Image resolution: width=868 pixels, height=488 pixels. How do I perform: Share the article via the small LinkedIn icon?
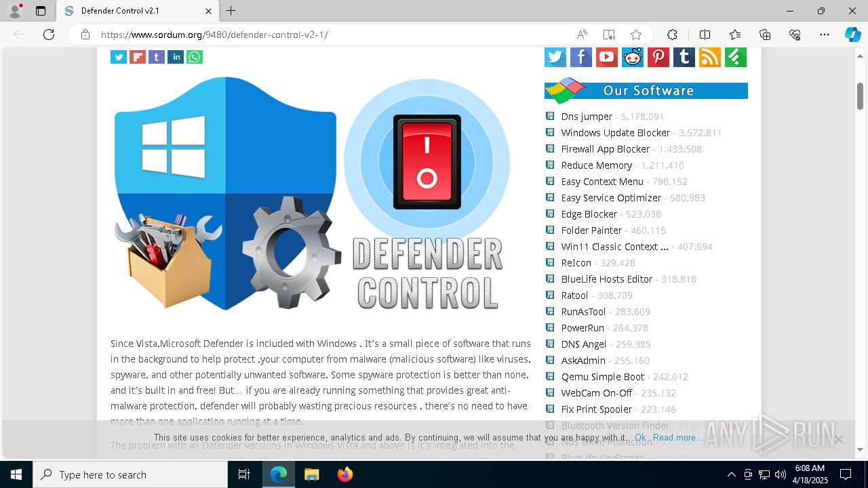point(176,57)
